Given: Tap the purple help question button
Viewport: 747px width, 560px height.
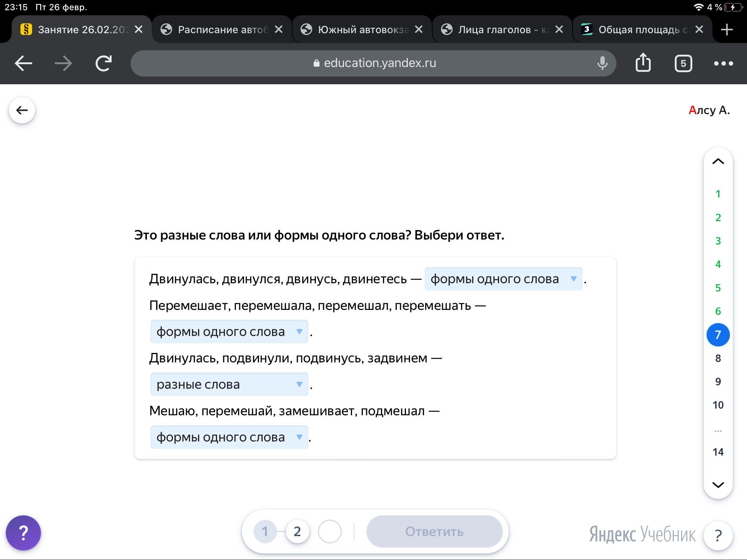Looking at the screenshot, I should coord(23,533).
